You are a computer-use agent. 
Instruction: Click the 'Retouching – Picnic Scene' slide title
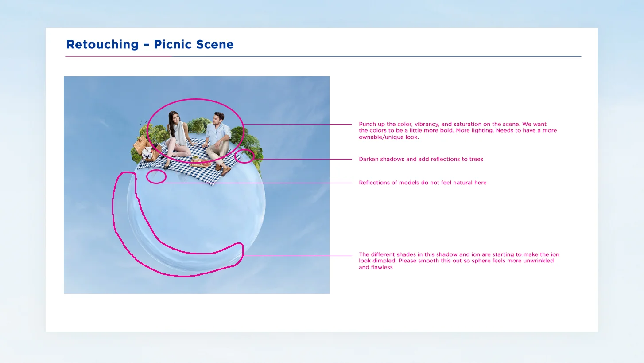pos(150,44)
